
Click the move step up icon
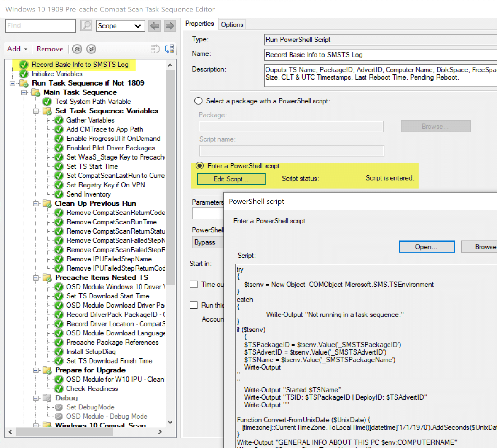pos(77,49)
